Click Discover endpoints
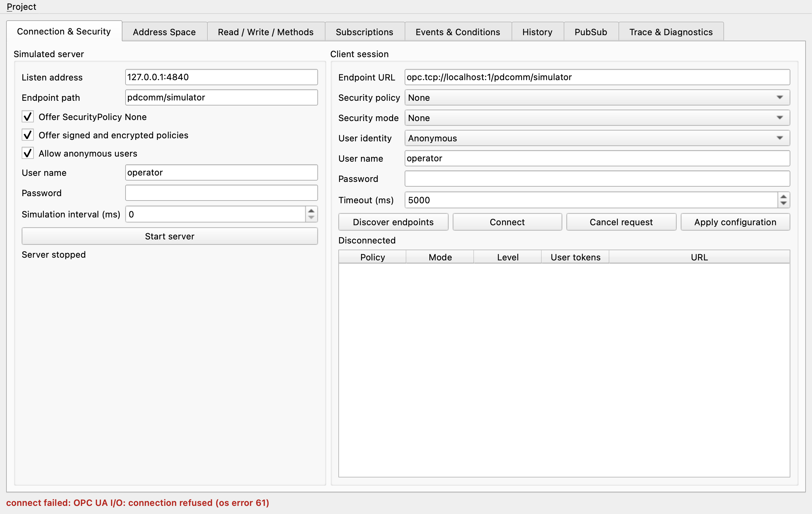 coord(393,222)
